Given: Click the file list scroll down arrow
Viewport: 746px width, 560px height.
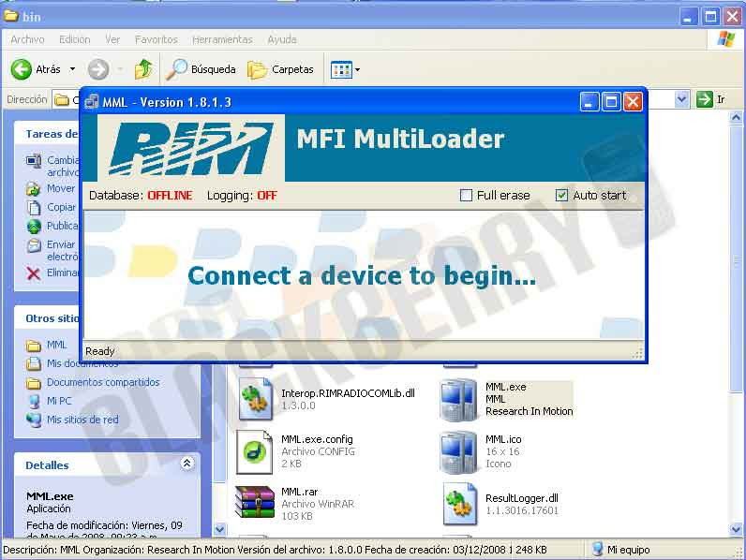Looking at the screenshot, I should [x=736, y=528].
